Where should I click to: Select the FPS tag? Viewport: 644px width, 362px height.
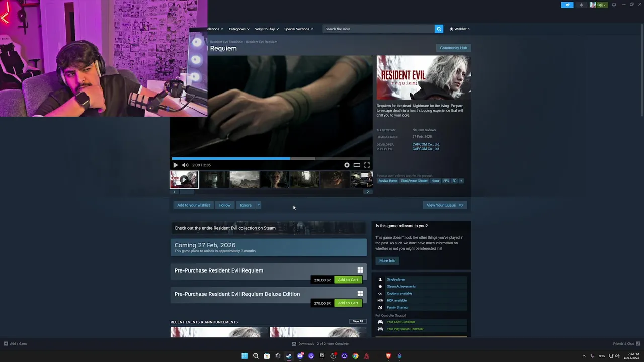(x=446, y=181)
